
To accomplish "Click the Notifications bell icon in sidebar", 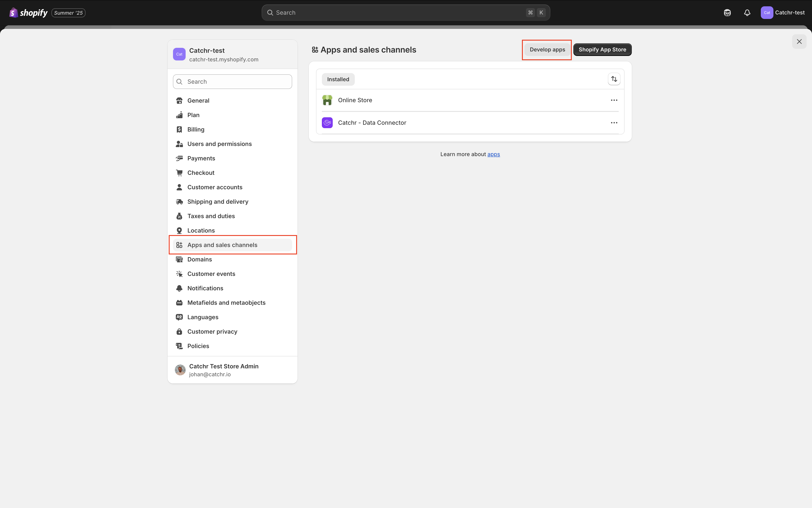I will [x=179, y=288].
